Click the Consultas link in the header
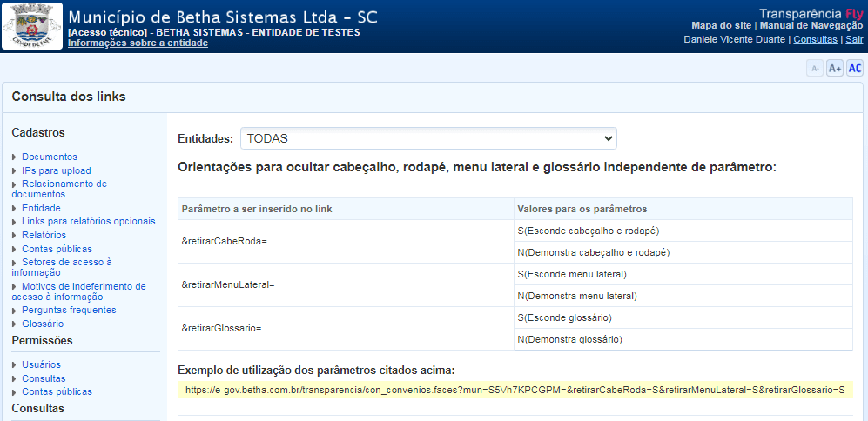868x421 pixels. pos(815,39)
